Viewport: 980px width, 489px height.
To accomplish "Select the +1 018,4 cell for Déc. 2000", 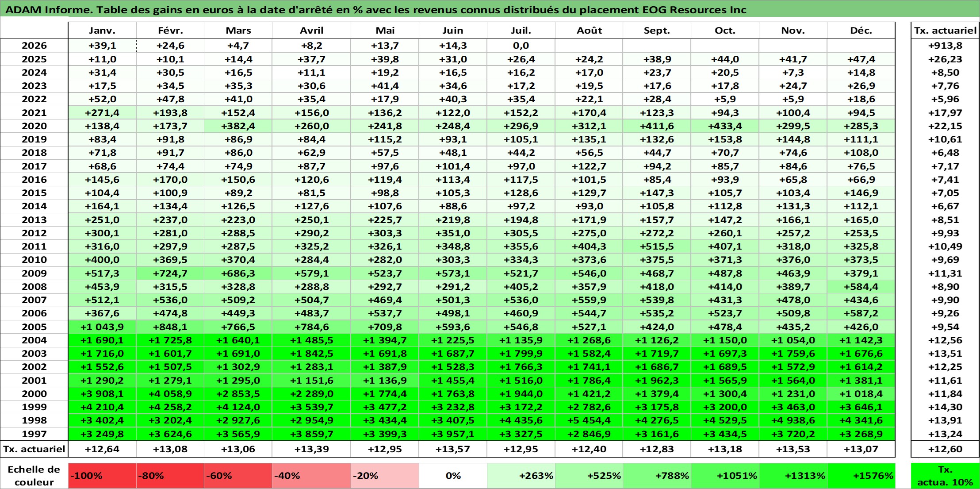I will [861, 394].
